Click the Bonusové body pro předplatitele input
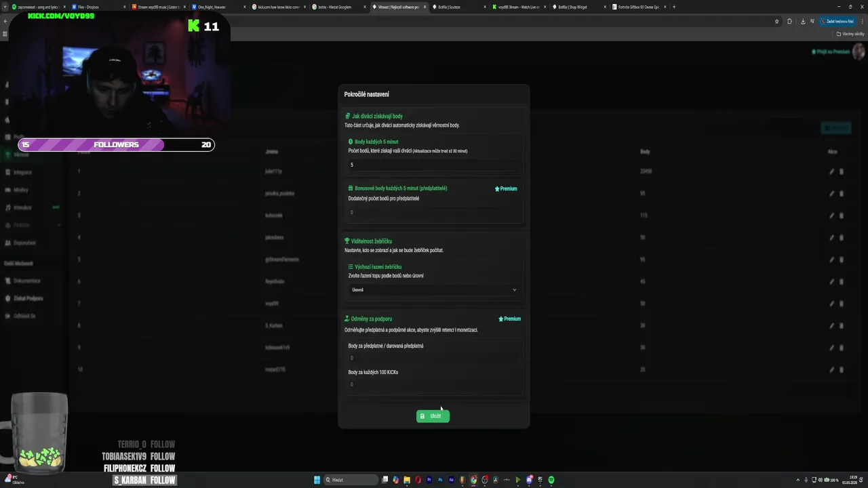This screenshot has width=868, height=488. (x=434, y=212)
